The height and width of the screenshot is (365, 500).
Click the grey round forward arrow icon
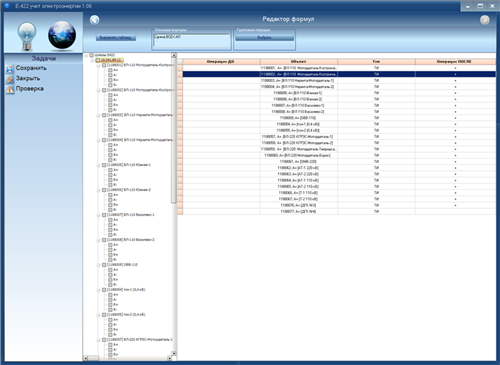(x=485, y=20)
